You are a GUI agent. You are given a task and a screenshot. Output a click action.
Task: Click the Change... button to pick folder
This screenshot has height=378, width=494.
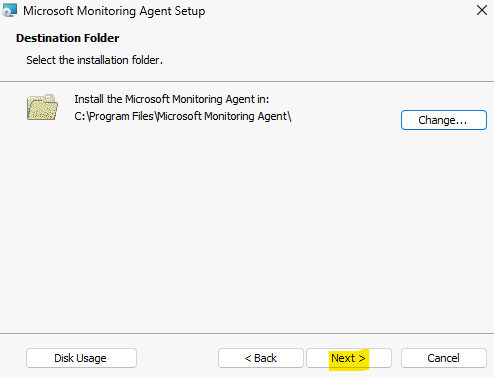(x=444, y=120)
